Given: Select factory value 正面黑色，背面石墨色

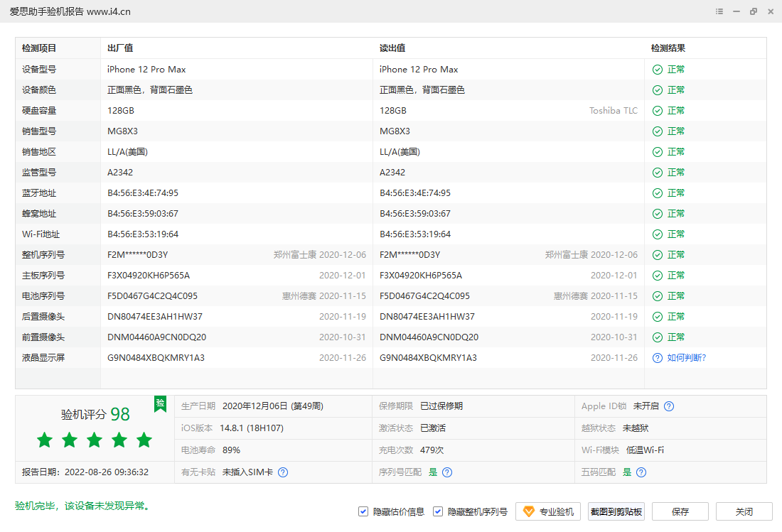Looking at the screenshot, I should coord(150,90).
